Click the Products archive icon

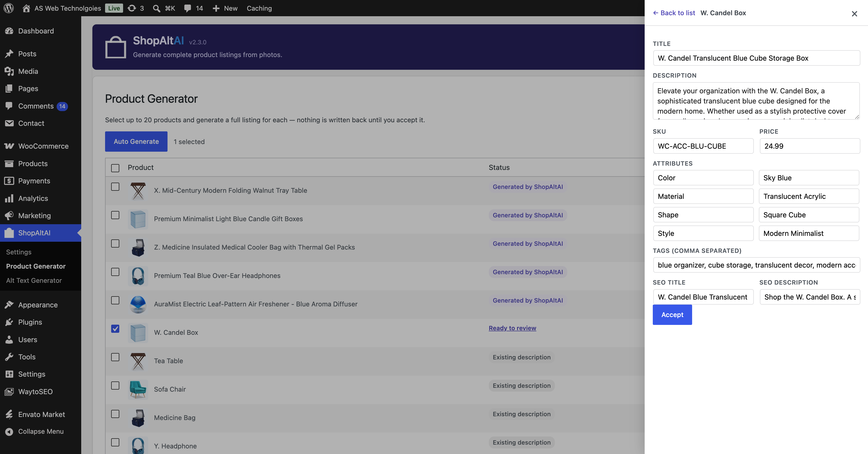click(x=9, y=164)
